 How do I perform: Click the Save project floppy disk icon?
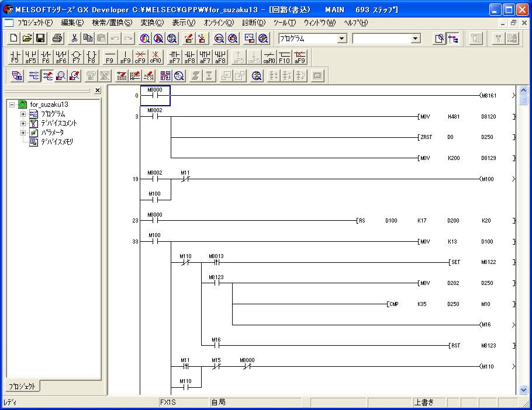41,39
